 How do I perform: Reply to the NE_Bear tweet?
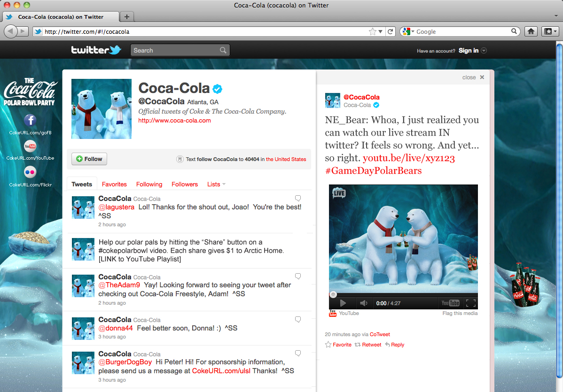395,345
